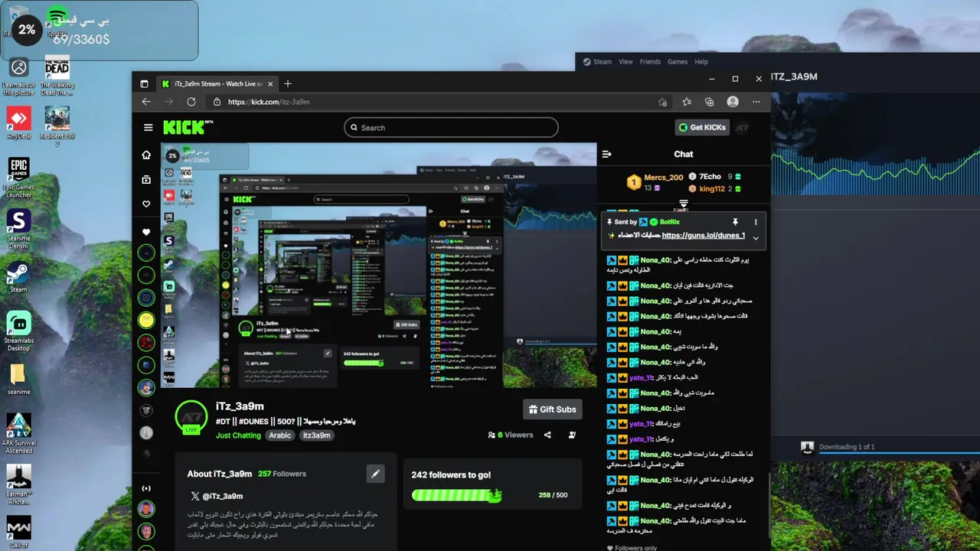The width and height of the screenshot is (980, 551).
Task: Open the X @iTz_3a9m link
Action: point(217,496)
